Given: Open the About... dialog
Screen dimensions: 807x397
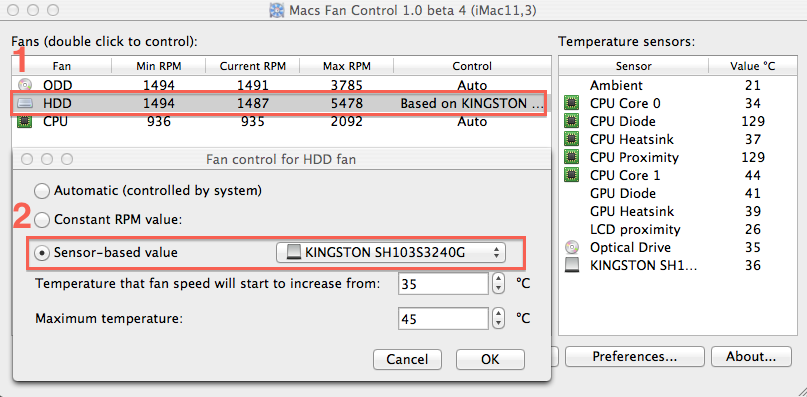Looking at the screenshot, I should point(751,356).
